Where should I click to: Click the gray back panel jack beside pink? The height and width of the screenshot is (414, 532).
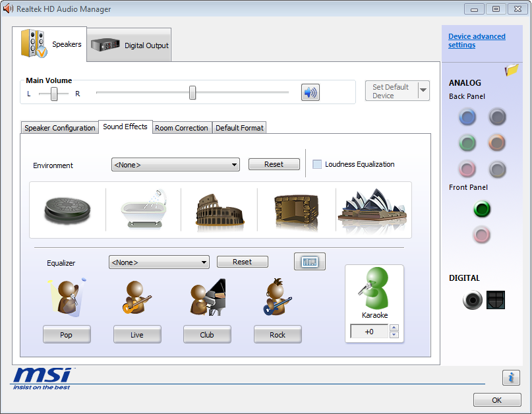tap(498, 169)
